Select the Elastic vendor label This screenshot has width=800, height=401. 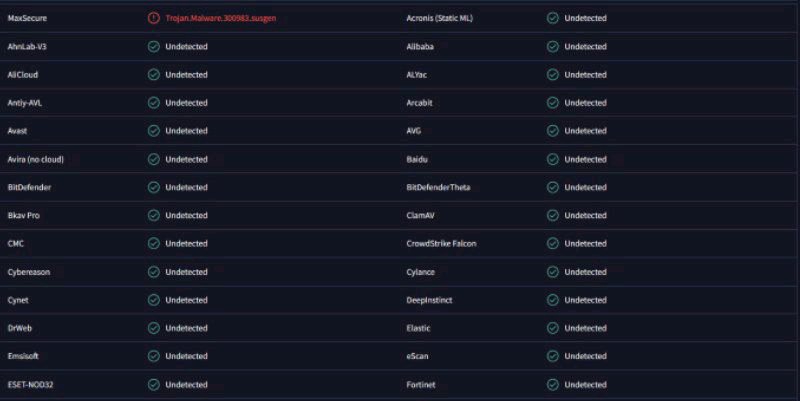click(419, 328)
